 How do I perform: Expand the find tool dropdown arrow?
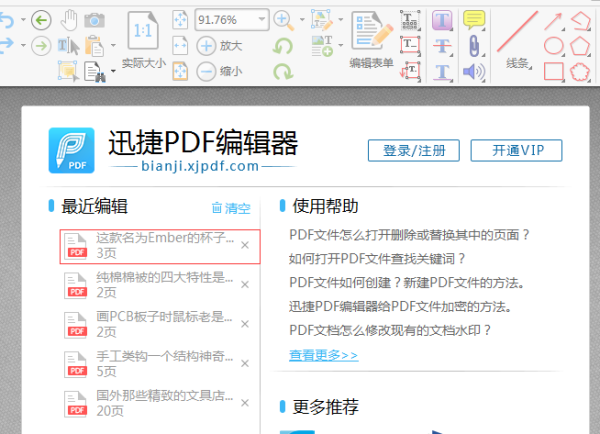coord(113,71)
